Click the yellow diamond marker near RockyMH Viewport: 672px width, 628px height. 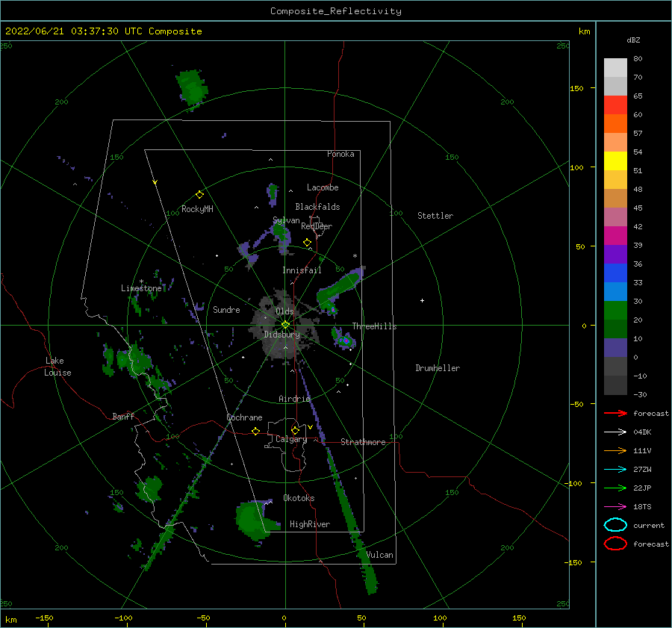(199, 195)
